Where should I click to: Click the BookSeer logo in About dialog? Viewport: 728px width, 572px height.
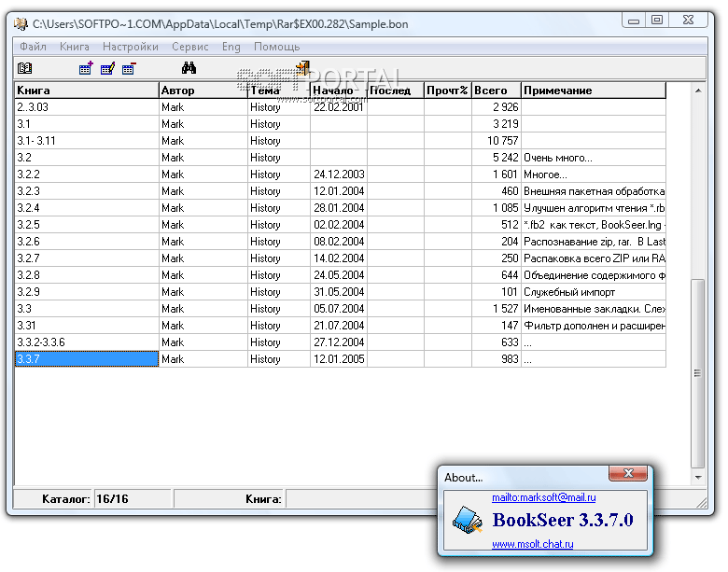(468, 521)
